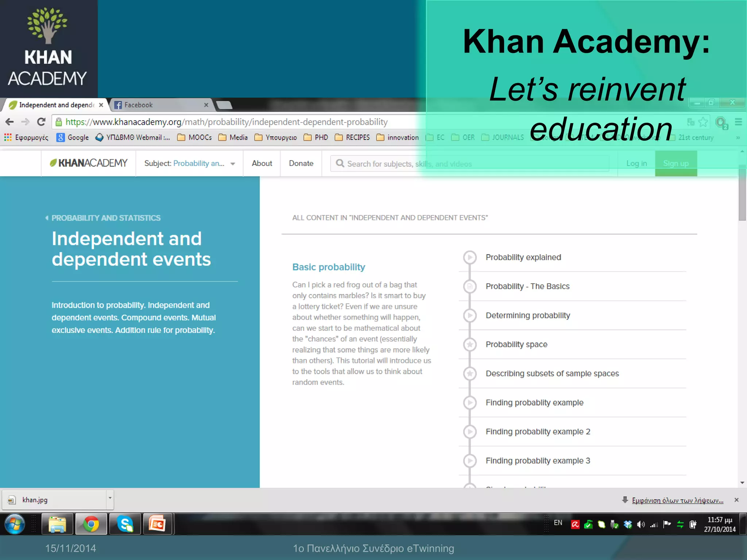The image size is (747, 560).
Task: Click the KHANACADEMY logo in the navbar
Action: (89, 163)
